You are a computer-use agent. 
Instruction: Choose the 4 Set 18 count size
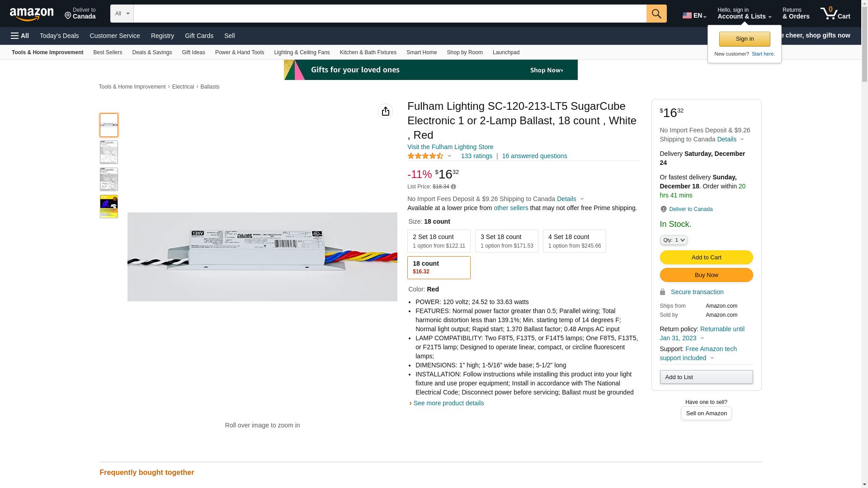click(x=574, y=241)
